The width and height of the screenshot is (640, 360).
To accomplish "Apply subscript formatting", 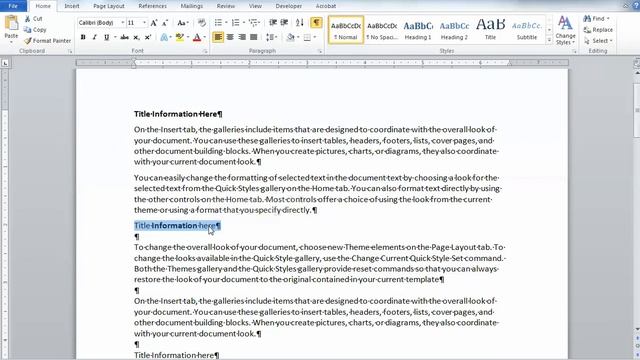I will [136, 37].
